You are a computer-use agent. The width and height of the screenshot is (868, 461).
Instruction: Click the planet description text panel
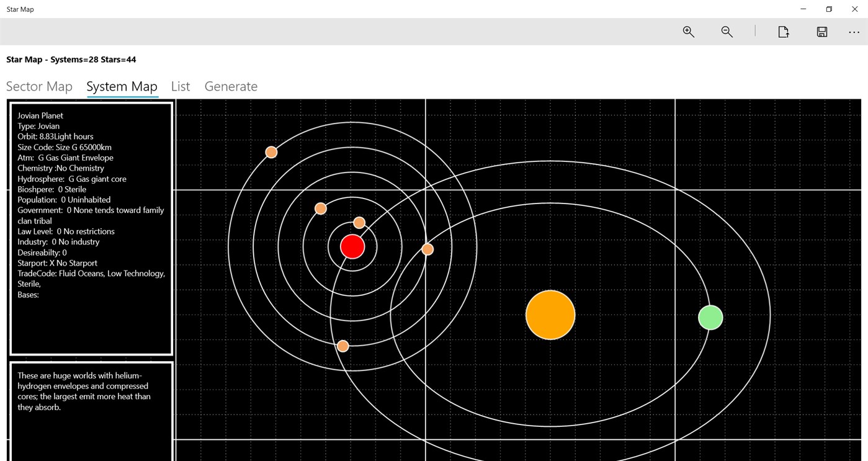point(91,391)
